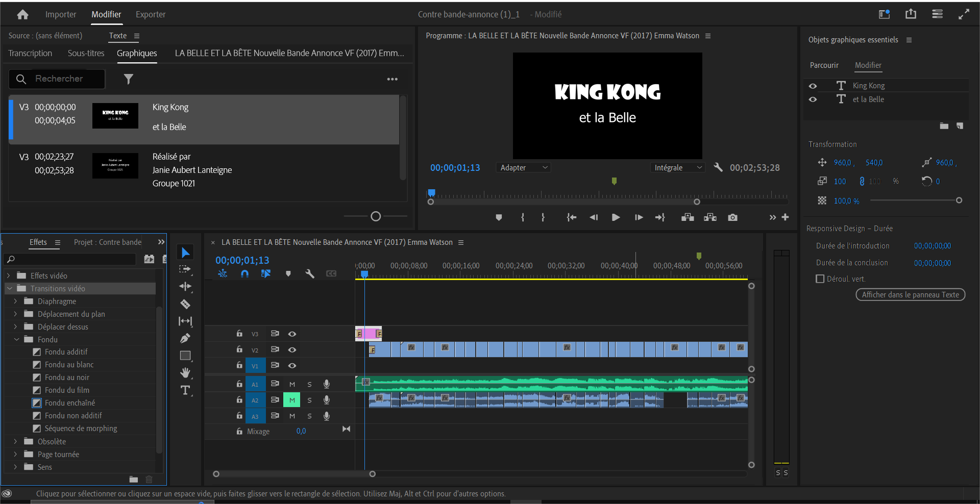Select the Pen tool
The width and height of the screenshot is (980, 504).
coord(185,338)
